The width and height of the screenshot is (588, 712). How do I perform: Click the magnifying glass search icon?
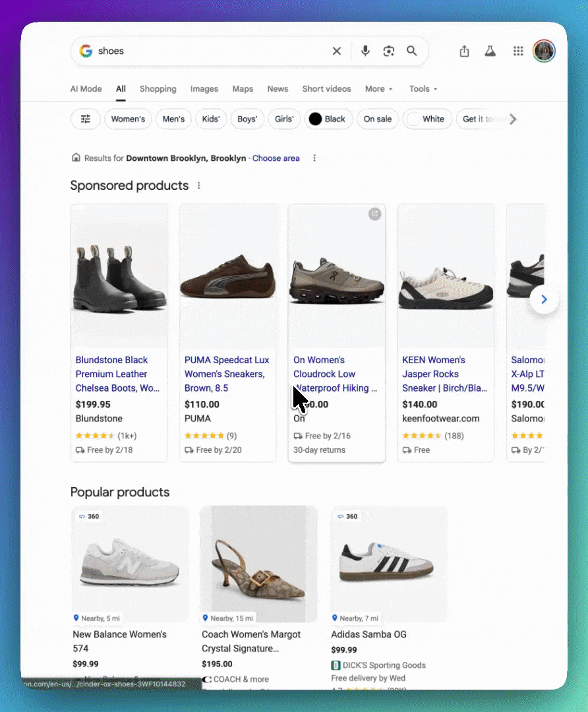click(x=412, y=51)
